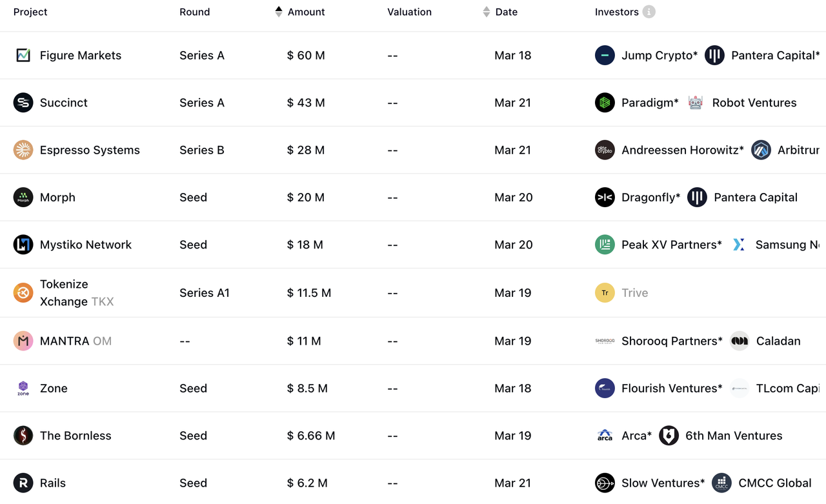Click the Jump Crypto investor icon
The width and height of the screenshot is (826, 504).
click(605, 55)
